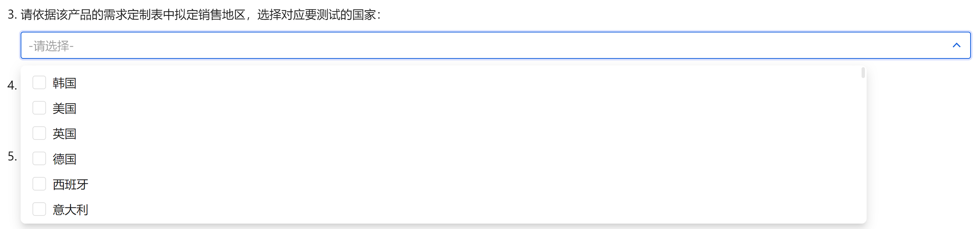
Task: Enable the 英国 checkbox
Action: [x=39, y=133]
